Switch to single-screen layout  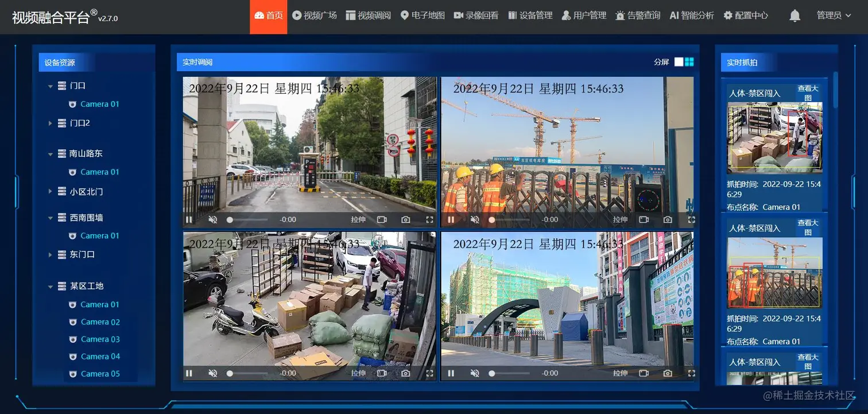coord(679,62)
